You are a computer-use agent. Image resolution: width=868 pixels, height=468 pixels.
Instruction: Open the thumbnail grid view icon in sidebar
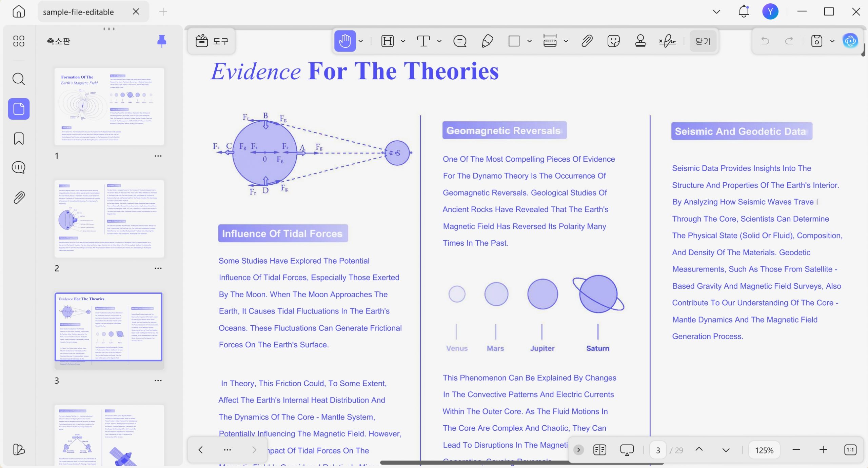[x=19, y=41]
